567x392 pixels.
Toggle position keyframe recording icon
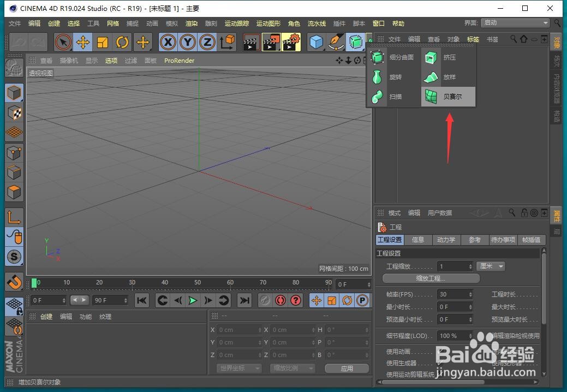point(317,300)
